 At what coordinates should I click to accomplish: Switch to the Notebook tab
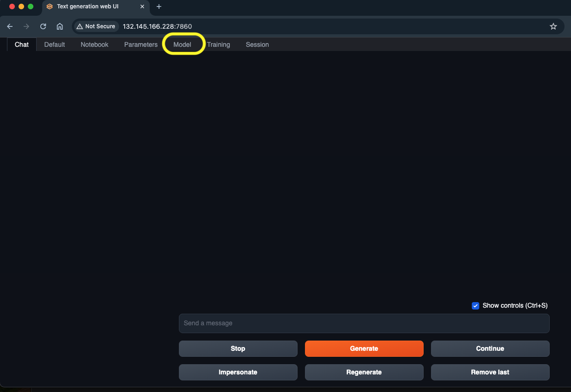[94, 44]
